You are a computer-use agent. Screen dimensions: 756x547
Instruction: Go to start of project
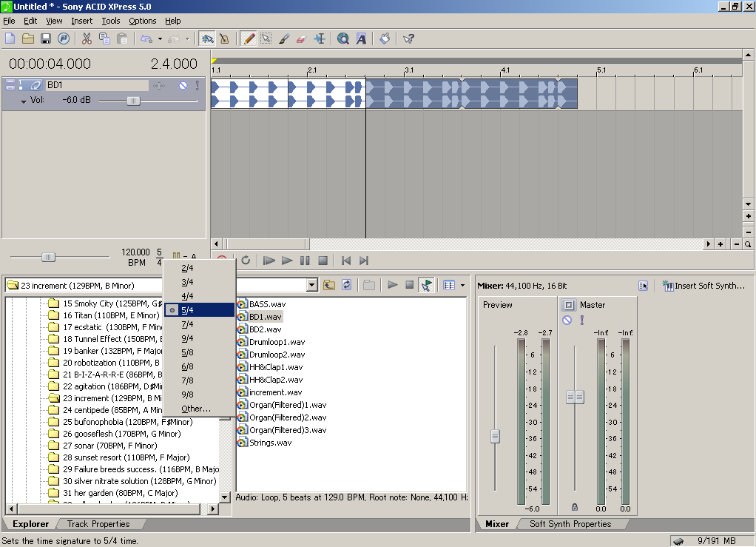point(346,261)
